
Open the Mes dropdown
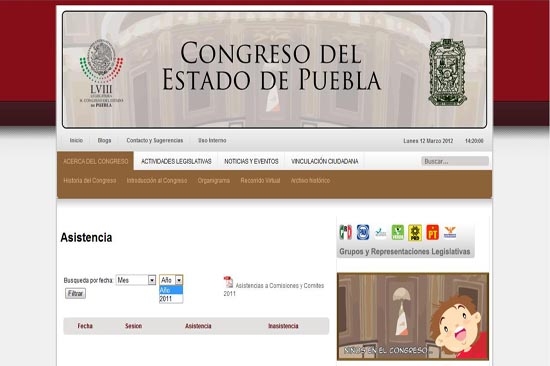(x=136, y=280)
